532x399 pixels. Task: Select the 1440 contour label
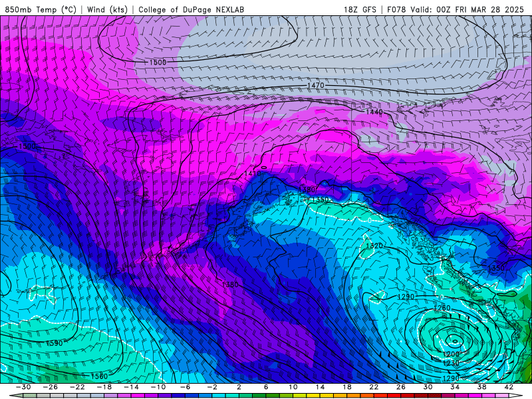point(374,112)
